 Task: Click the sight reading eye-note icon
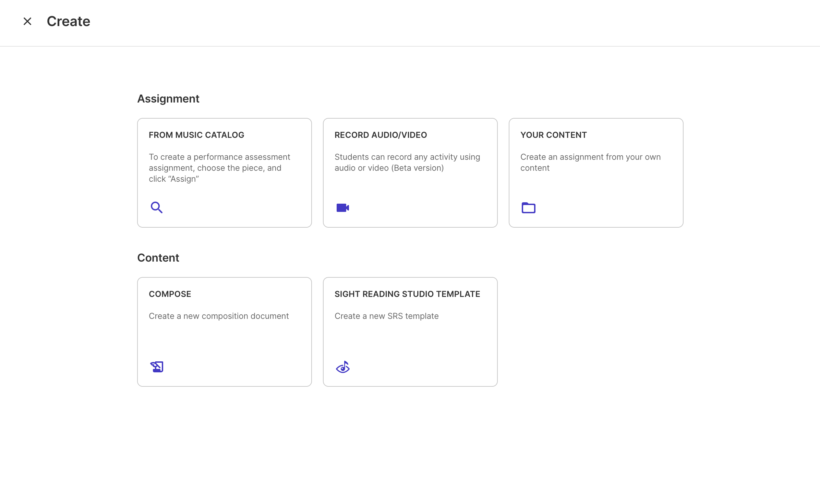coord(342,367)
